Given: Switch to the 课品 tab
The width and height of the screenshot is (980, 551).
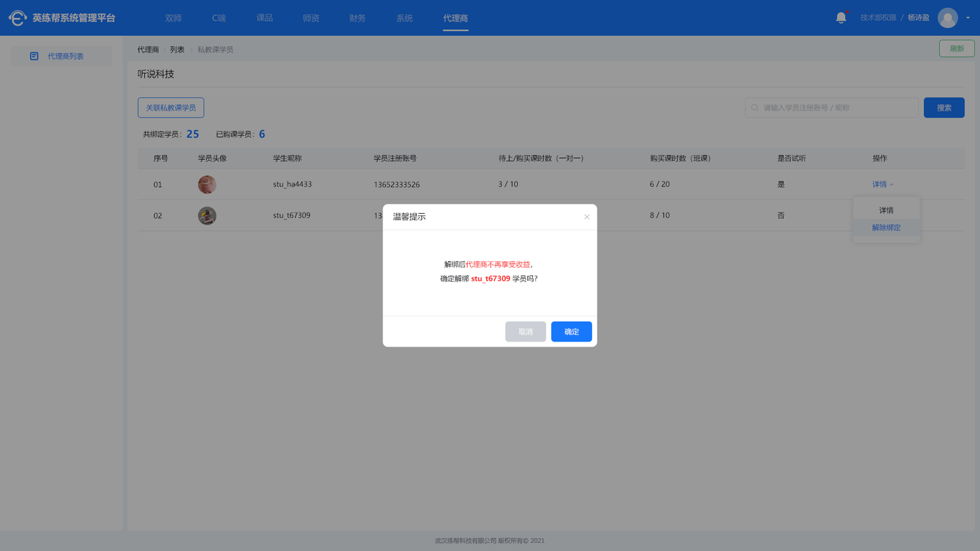Looking at the screenshot, I should click(265, 18).
